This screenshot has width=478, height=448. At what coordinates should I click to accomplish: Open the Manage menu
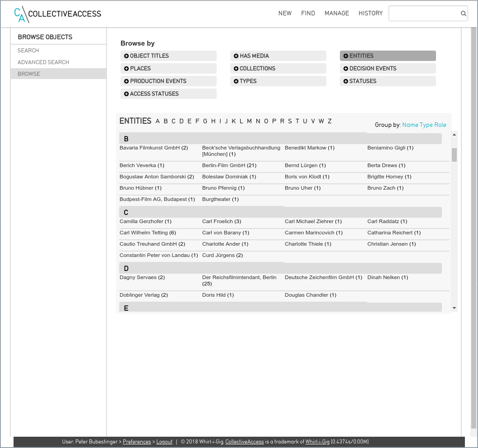coord(337,14)
